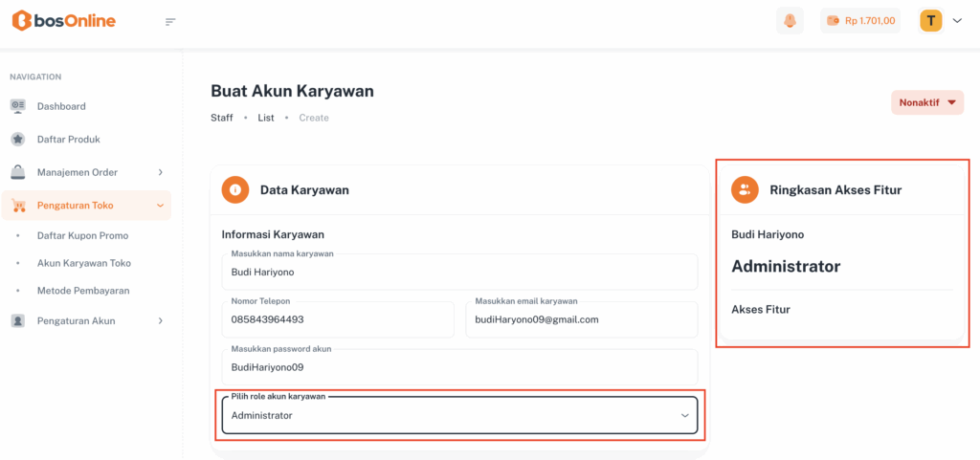Click the user avatar T
The image size is (980, 460).
(931, 20)
